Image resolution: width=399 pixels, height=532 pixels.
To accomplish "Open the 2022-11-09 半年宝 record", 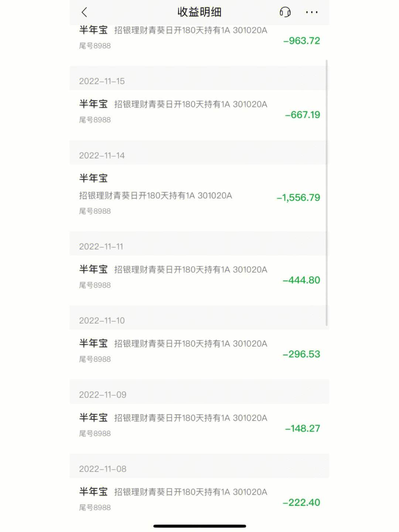I will point(173,425).
